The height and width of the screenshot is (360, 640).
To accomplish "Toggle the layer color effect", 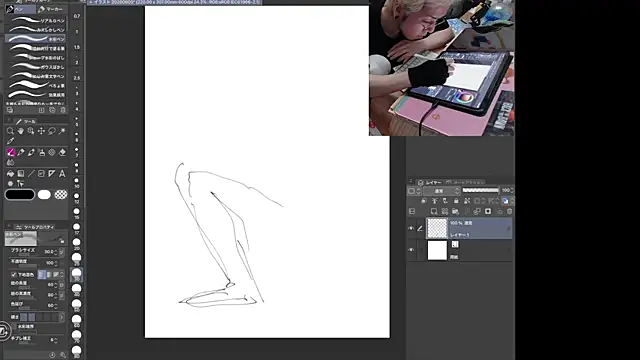I will coord(505,201).
